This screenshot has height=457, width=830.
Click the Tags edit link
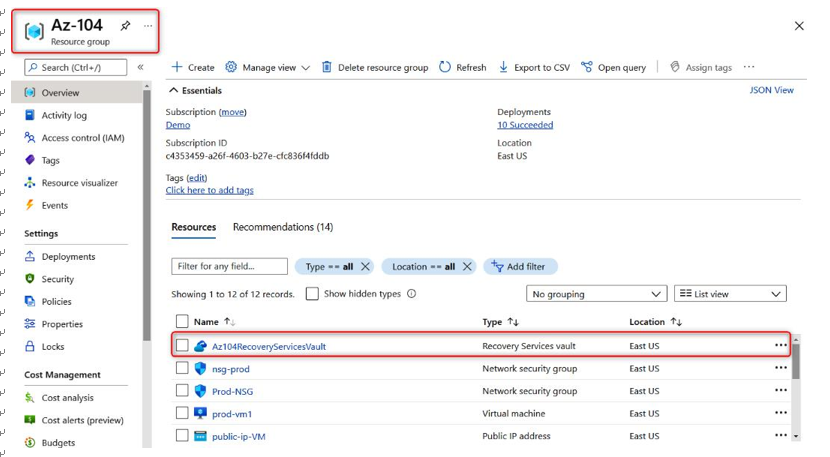(x=197, y=178)
